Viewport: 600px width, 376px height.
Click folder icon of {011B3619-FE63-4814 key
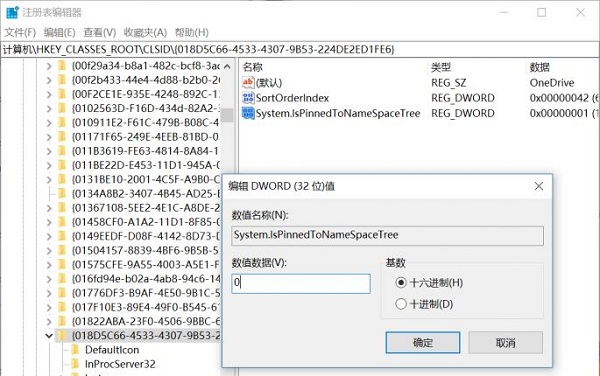(x=62, y=151)
